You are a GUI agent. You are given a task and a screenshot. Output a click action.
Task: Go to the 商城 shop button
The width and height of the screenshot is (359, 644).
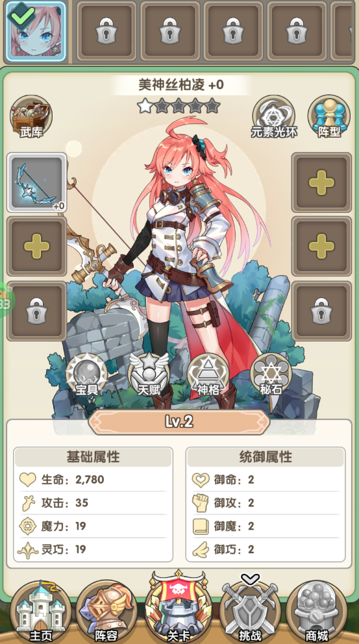pyautogui.click(x=317, y=611)
